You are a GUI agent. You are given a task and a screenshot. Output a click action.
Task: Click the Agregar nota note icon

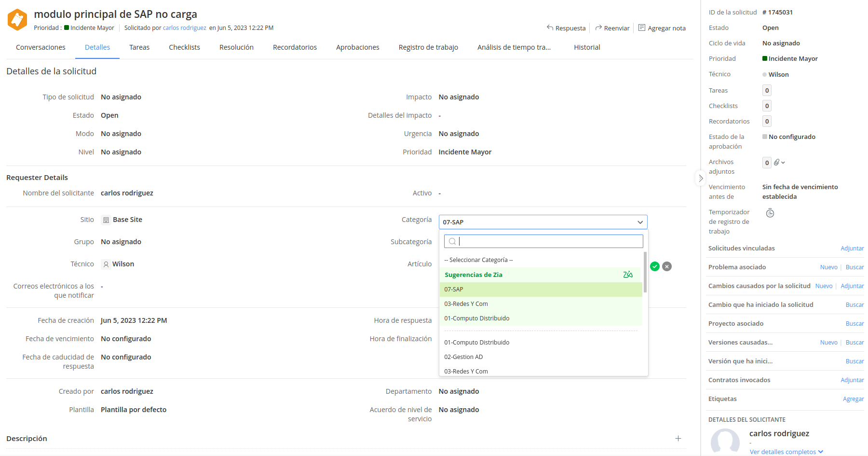642,28
